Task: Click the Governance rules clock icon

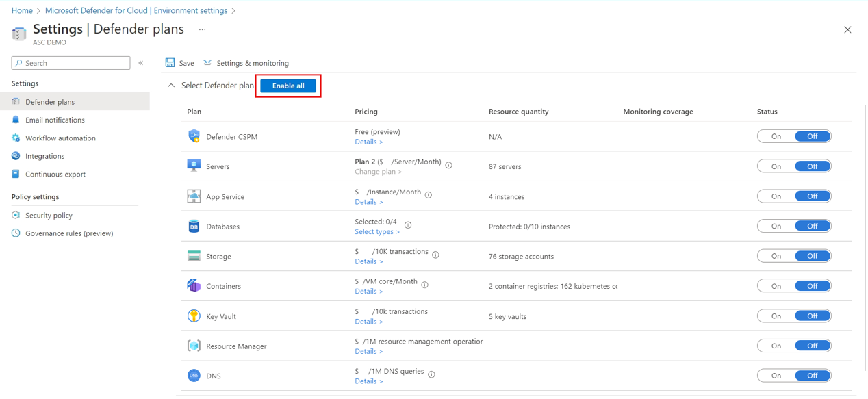Action: (16, 233)
